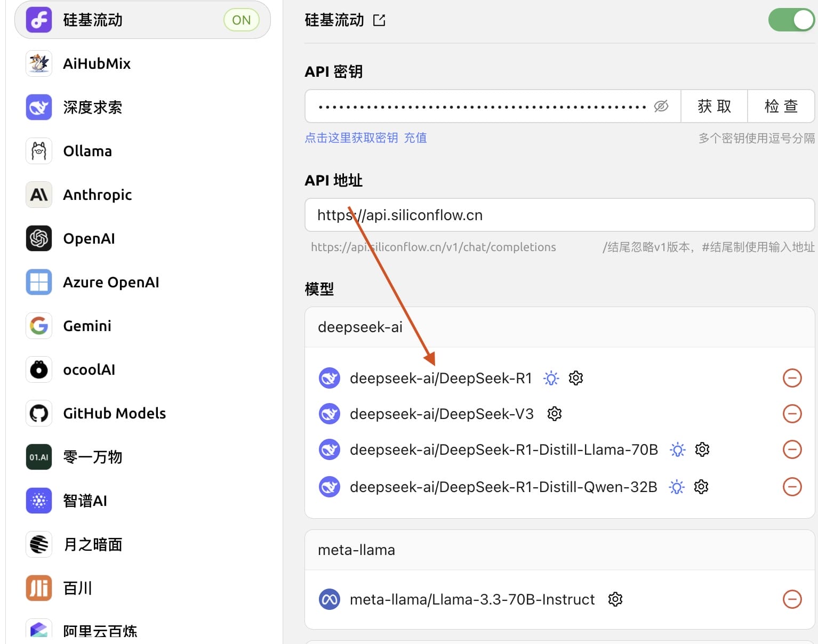Remove DeepSeek-R1-Distill-Qwen-32B model

click(792, 487)
